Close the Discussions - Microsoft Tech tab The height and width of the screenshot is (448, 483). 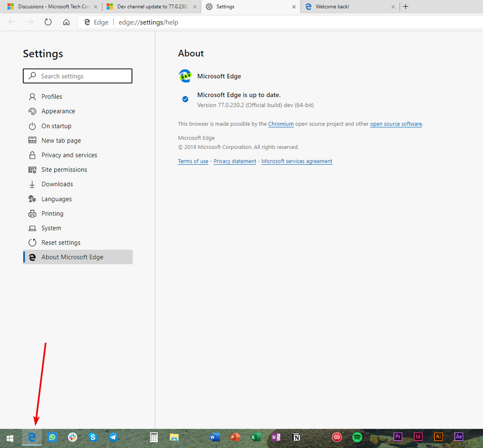pyautogui.click(x=96, y=7)
